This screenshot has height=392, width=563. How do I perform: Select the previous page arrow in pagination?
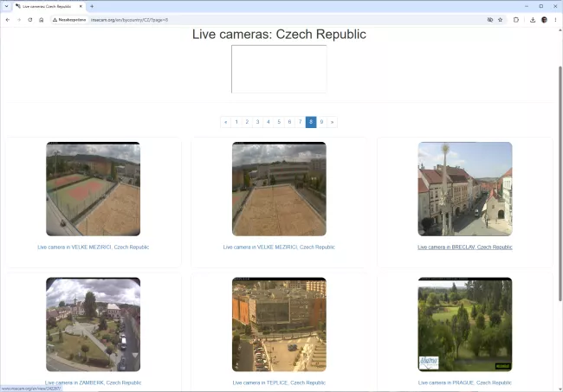225,122
